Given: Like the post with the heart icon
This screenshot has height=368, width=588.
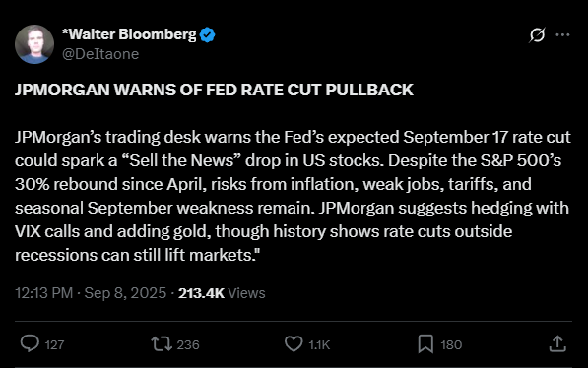Looking at the screenshot, I should pyautogui.click(x=294, y=344).
